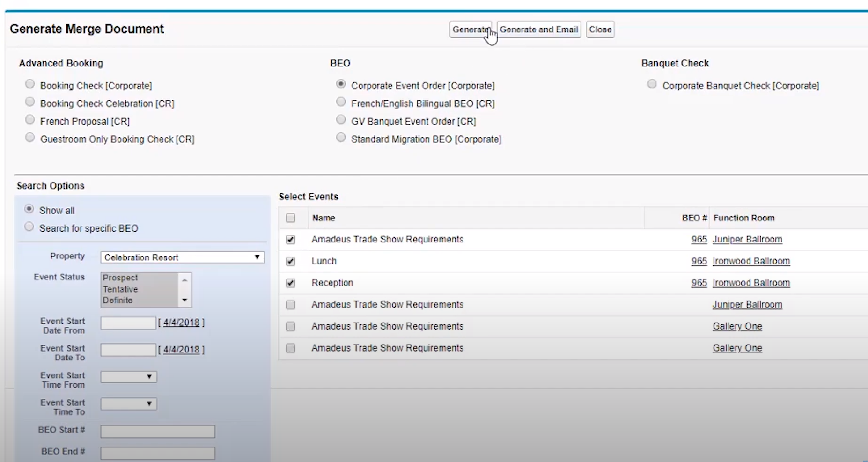Choose French Proposal [CR] radio button

[30, 120]
